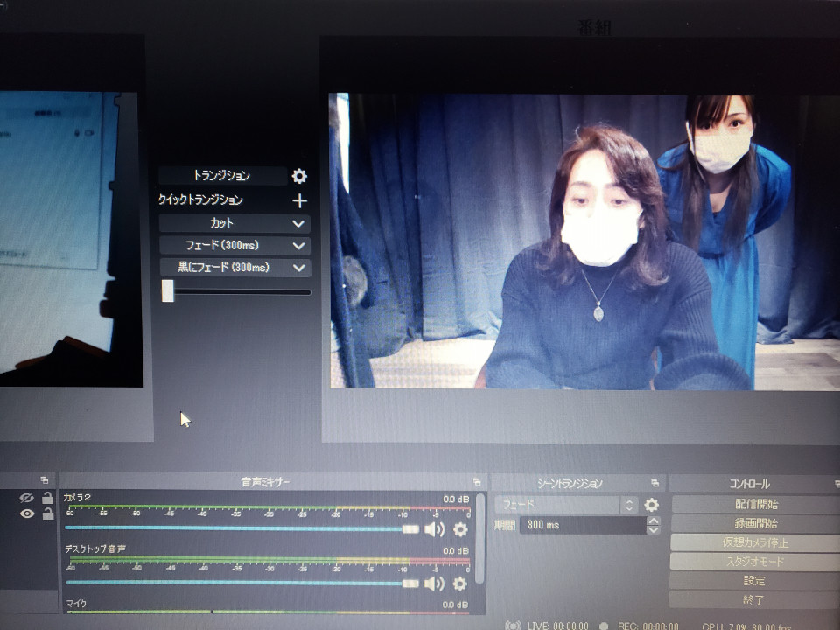The image size is (840, 630).
Task: Click the シーントランジション panel title
Action: coord(570,483)
